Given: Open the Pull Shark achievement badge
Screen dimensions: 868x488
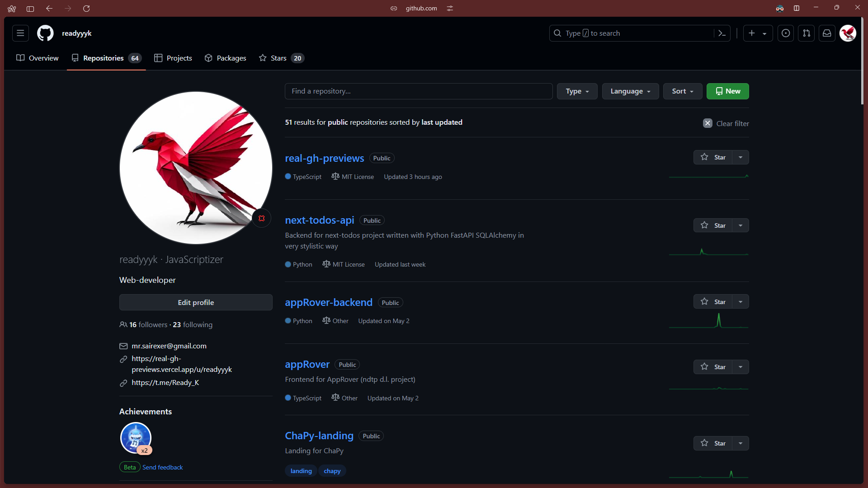Looking at the screenshot, I should coord(136,437).
